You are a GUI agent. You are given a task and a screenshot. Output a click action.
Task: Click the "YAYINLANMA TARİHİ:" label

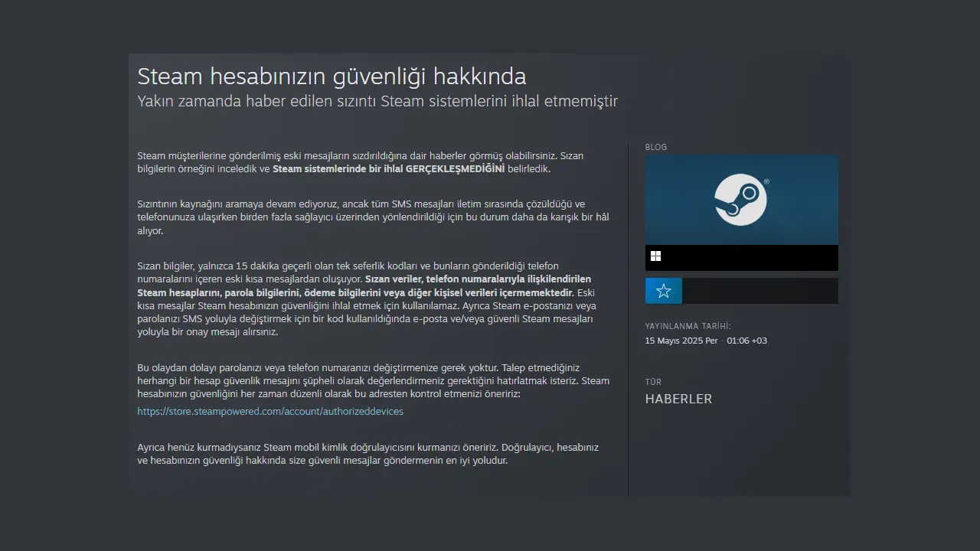coord(688,326)
